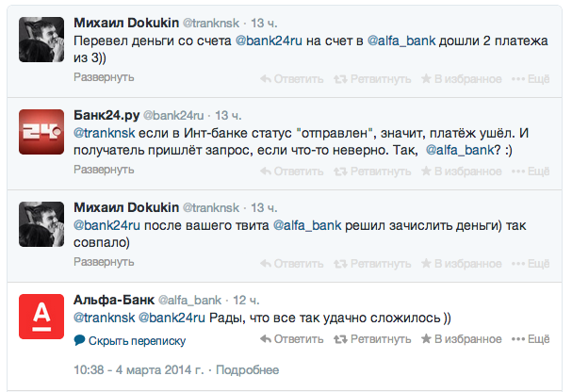The width and height of the screenshot is (572, 392).
Task: Expand the Банк24.ру tweet via Развернуть
Action: click(104, 170)
